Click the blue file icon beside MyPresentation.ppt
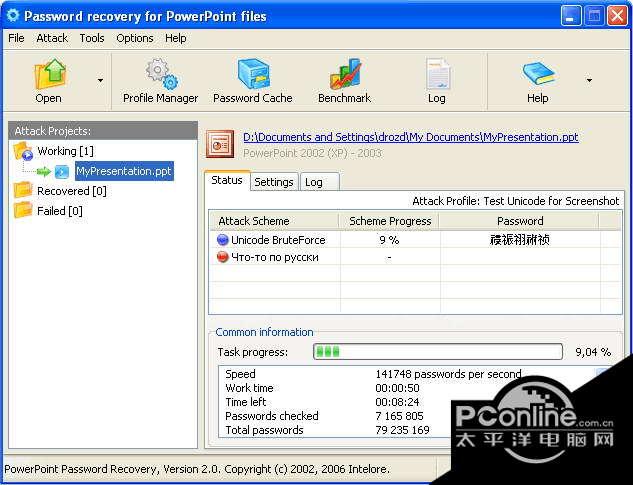The image size is (633, 485). click(62, 172)
